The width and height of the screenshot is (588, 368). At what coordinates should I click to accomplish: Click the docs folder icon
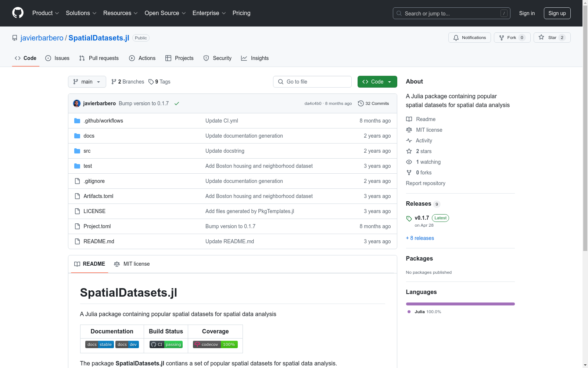pyautogui.click(x=77, y=136)
